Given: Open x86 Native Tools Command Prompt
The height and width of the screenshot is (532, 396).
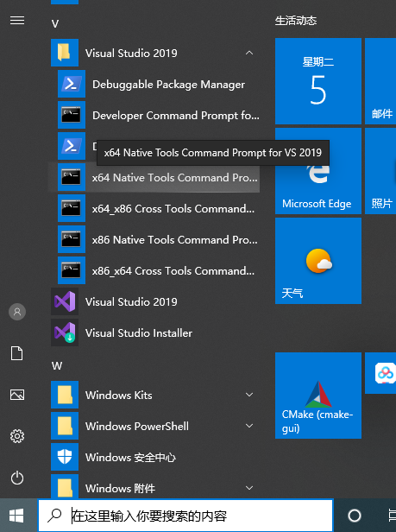Looking at the screenshot, I should coord(155,240).
